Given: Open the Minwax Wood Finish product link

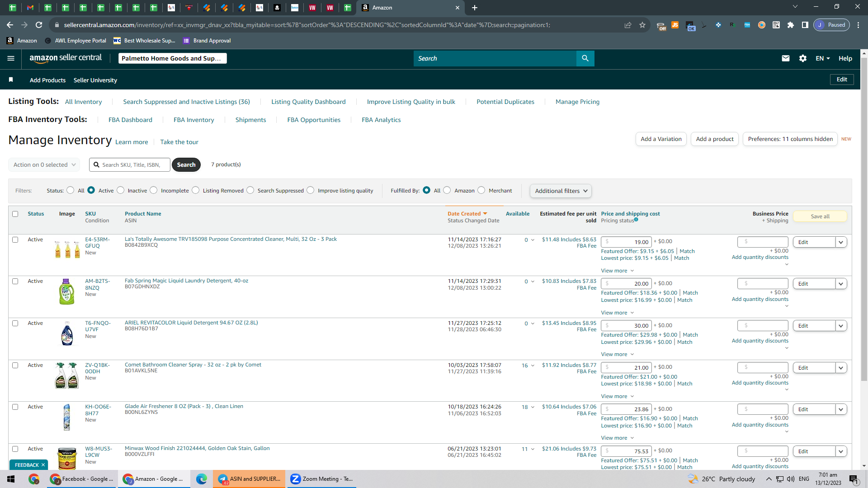Looking at the screenshot, I should tap(197, 448).
